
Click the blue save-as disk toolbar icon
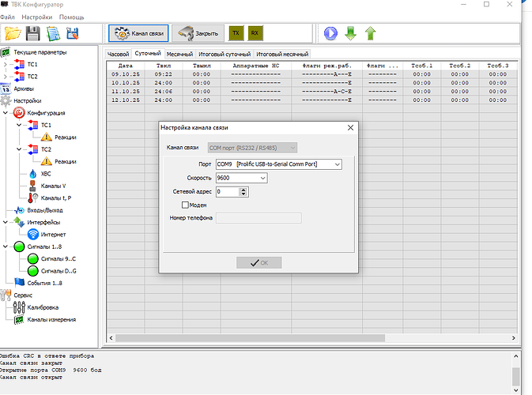coord(73,33)
